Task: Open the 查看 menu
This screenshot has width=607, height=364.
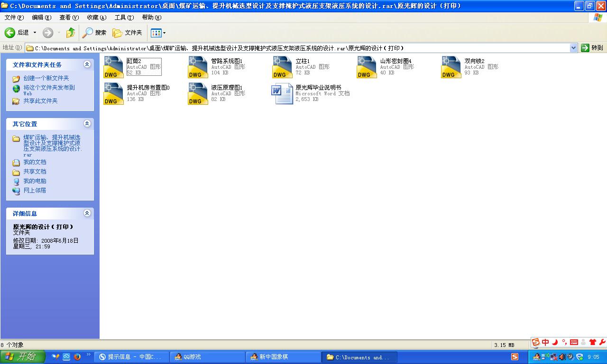Action: click(x=68, y=17)
